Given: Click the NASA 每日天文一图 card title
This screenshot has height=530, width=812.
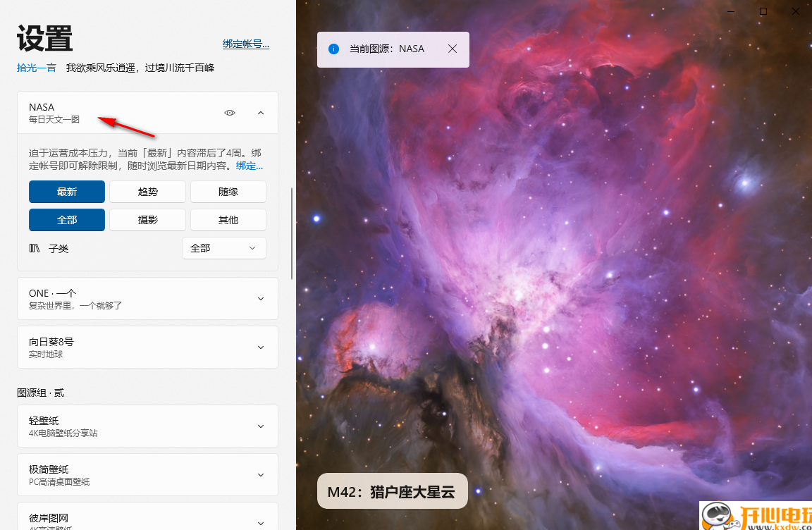Looking at the screenshot, I should tap(54, 113).
